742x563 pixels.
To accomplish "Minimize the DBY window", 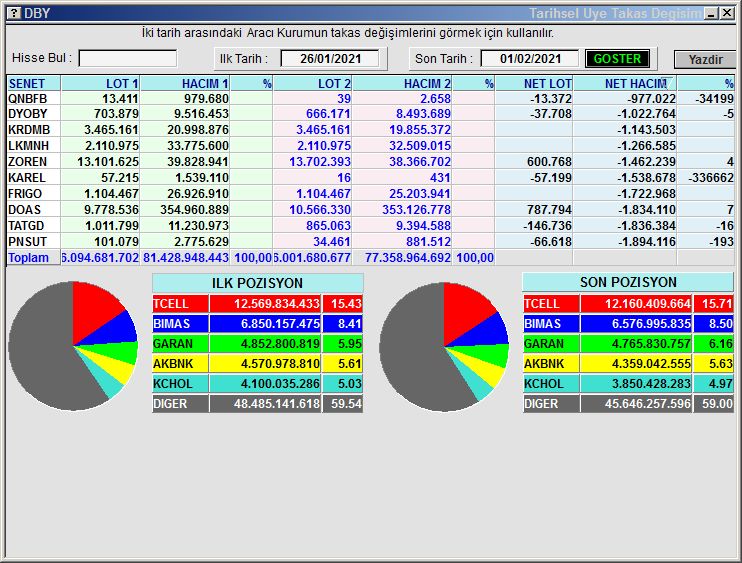I will tap(710, 13).
